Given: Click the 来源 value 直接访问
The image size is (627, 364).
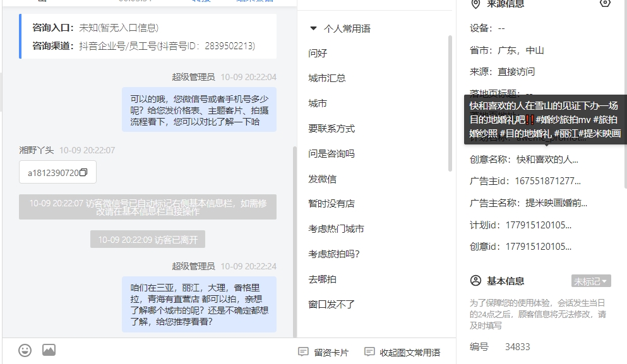Looking at the screenshot, I should click(517, 72).
